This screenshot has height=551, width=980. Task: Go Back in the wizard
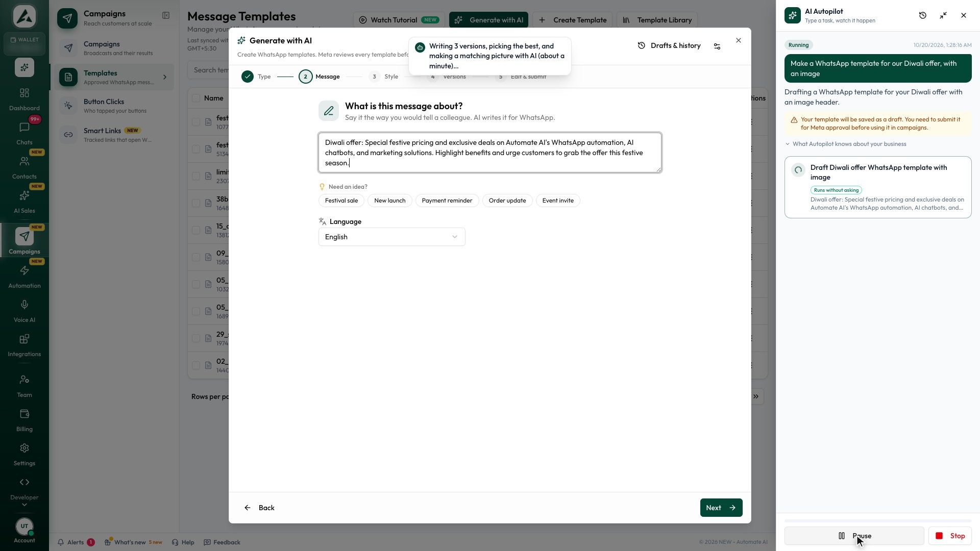tap(259, 508)
